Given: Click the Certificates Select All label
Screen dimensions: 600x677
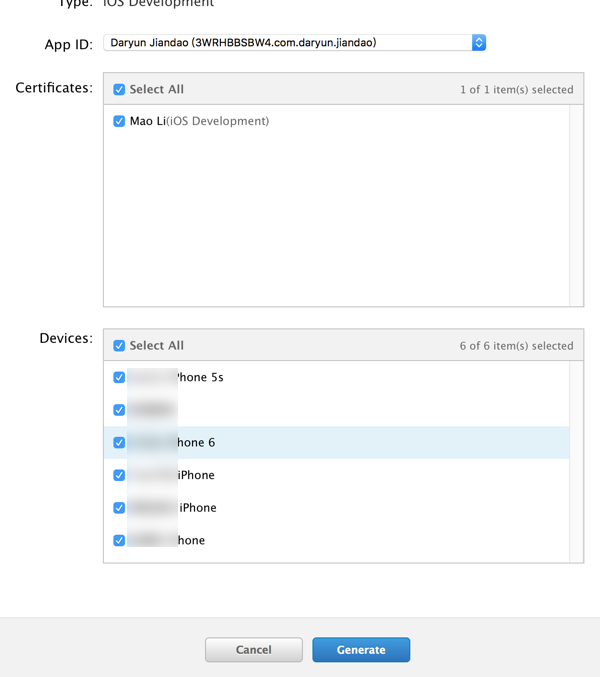Looking at the screenshot, I should click(x=156, y=89).
